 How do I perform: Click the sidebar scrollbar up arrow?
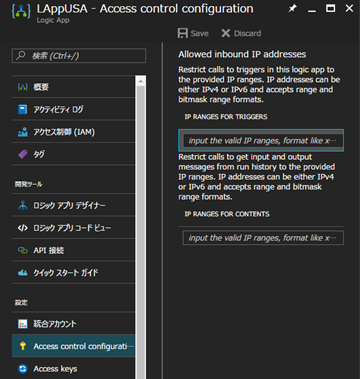[141, 81]
